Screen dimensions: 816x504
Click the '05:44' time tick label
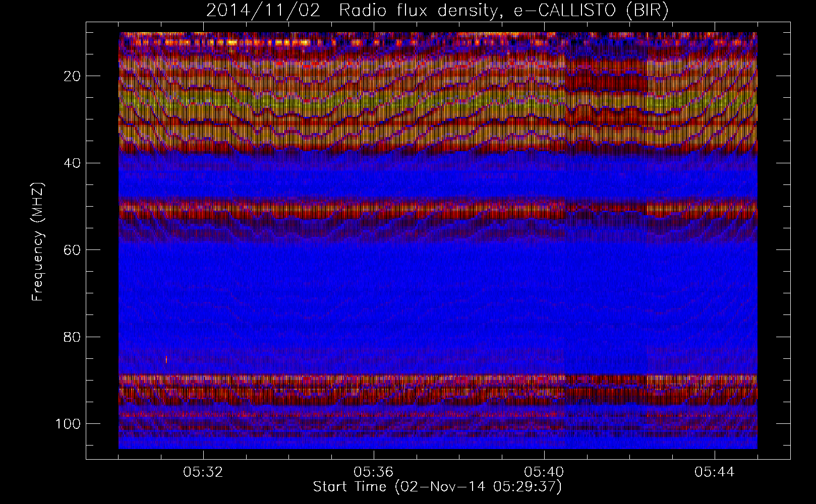pyautogui.click(x=714, y=472)
